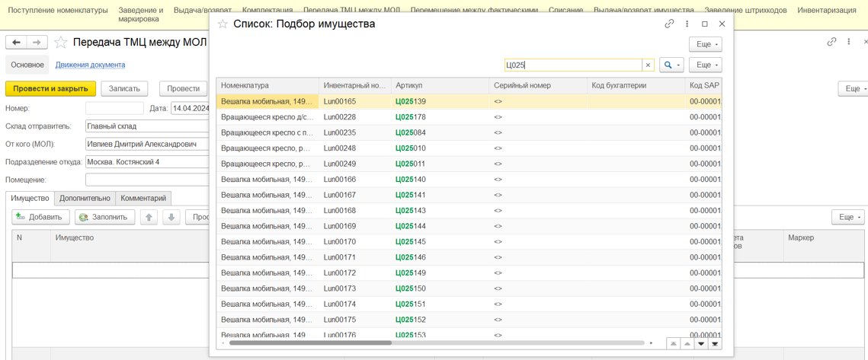
Task: Copy link icon of the background document
Action: coord(831,42)
